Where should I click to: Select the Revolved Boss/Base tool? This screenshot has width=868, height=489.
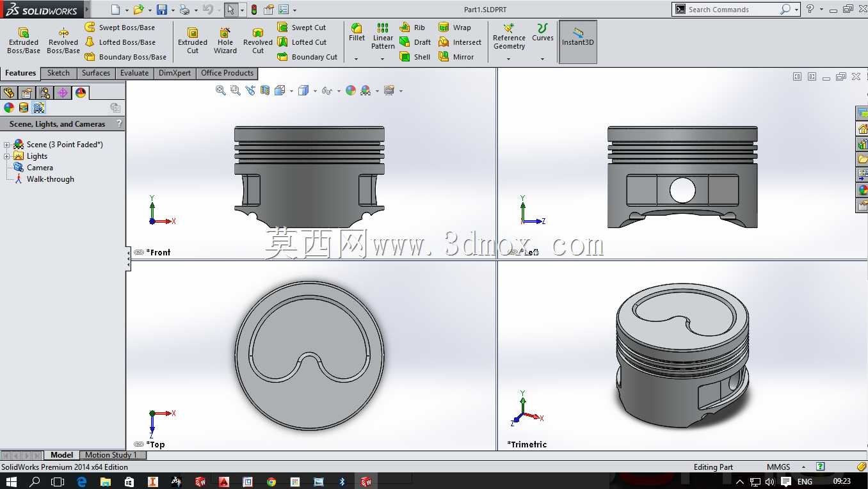[63, 40]
